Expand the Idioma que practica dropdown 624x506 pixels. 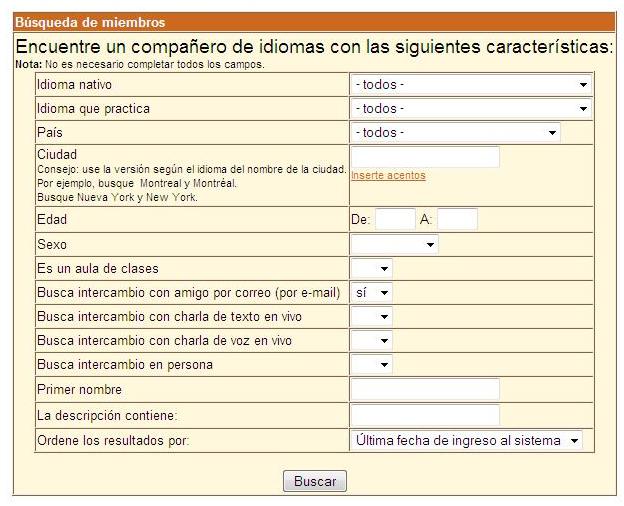click(x=471, y=108)
